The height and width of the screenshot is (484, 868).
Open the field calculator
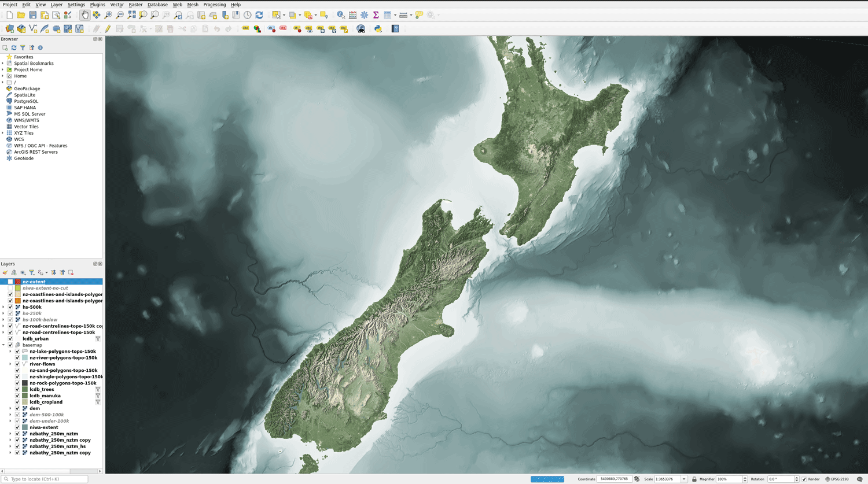coord(352,14)
